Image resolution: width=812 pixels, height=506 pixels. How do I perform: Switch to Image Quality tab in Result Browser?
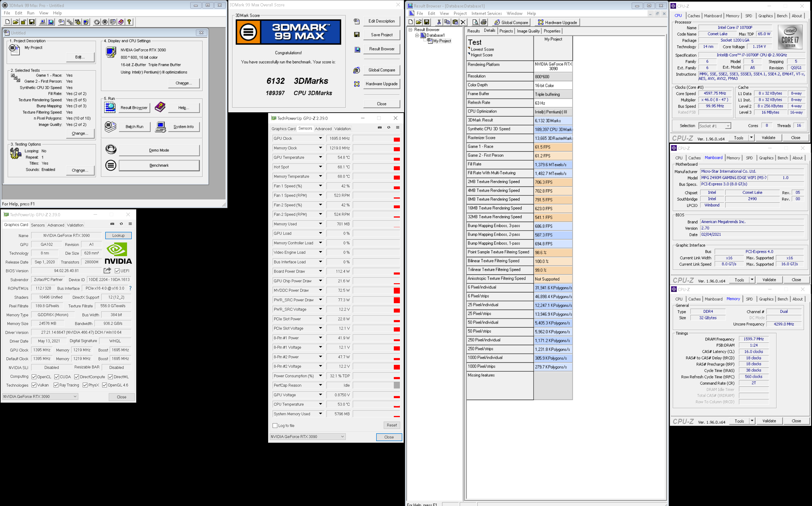point(528,31)
